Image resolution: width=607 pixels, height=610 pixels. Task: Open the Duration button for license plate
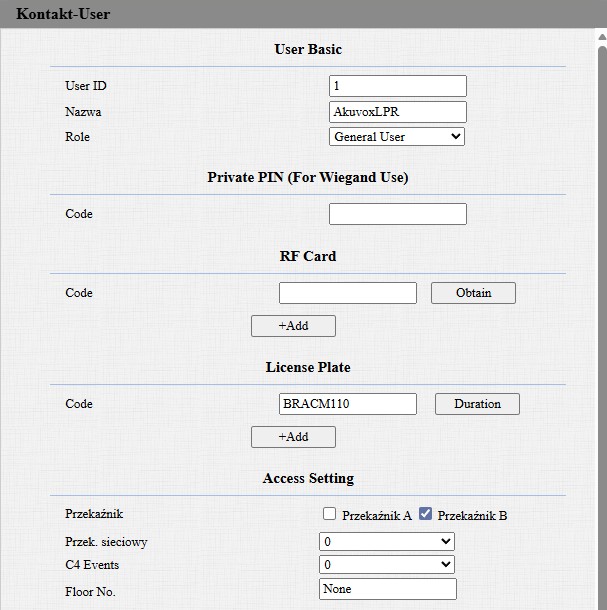[477, 404]
